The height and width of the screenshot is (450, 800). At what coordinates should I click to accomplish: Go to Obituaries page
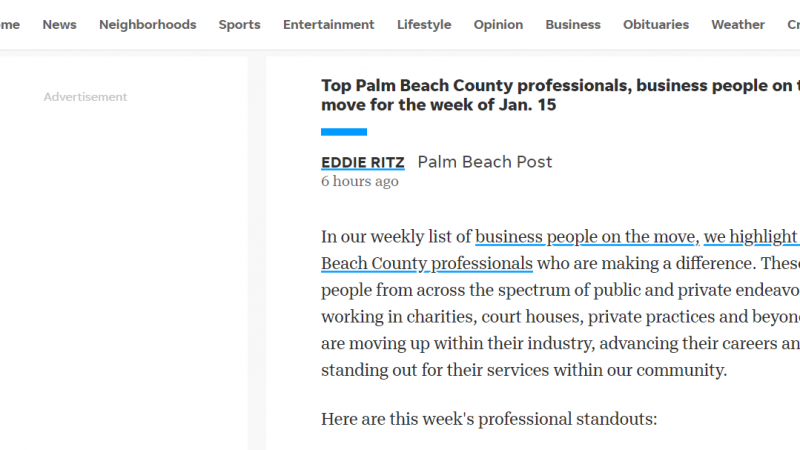click(x=656, y=24)
